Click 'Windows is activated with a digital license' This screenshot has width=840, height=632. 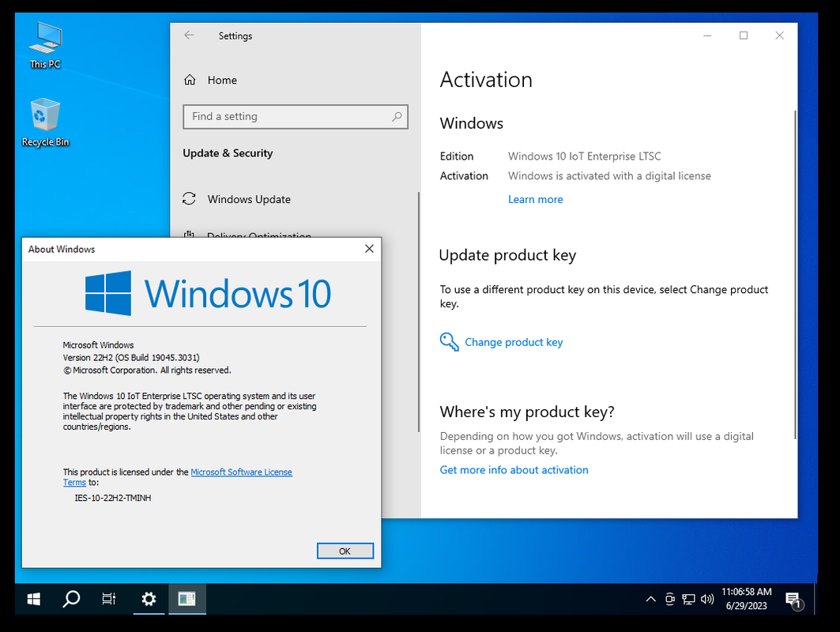pos(609,175)
